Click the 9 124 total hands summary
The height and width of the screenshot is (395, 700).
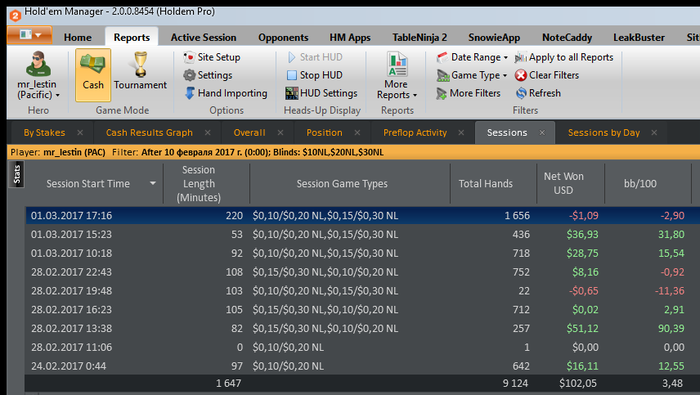tap(515, 383)
